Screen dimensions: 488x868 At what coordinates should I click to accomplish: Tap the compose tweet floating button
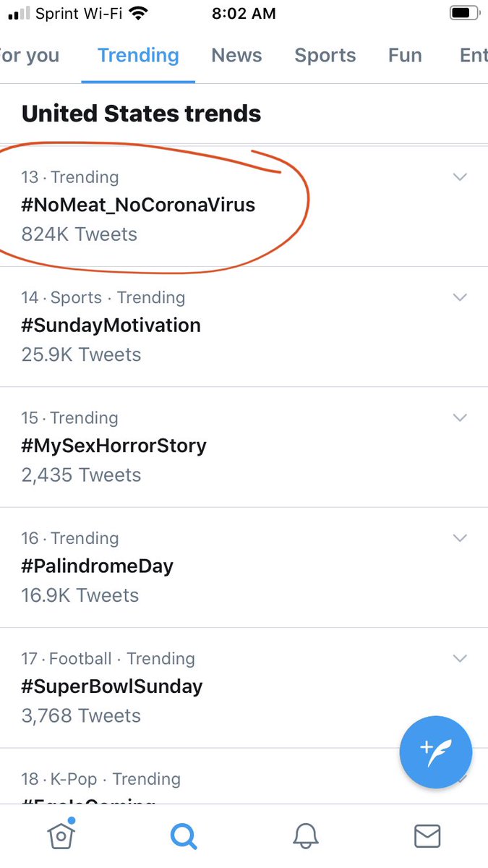(x=435, y=752)
